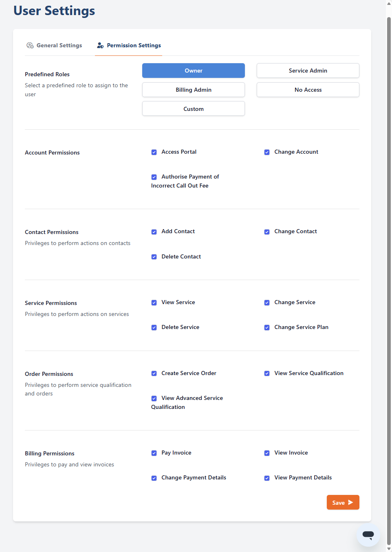Click the Permission Settings user icon

point(100,45)
